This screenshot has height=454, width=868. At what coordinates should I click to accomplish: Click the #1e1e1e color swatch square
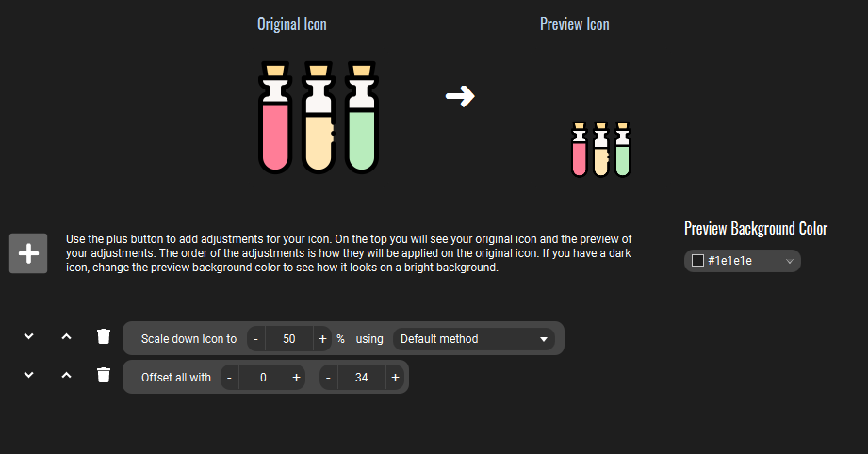[698, 261]
